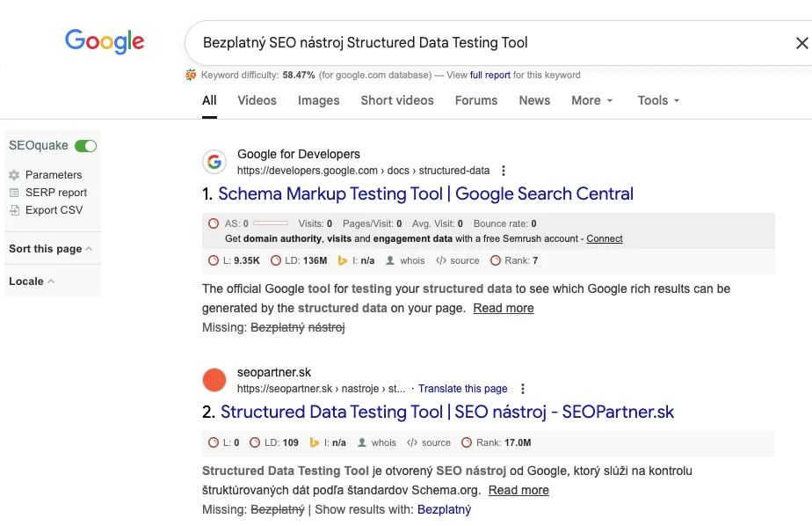Expand the More search filter dropdown
The height and width of the screenshot is (526, 812).
pyautogui.click(x=591, y=100)
